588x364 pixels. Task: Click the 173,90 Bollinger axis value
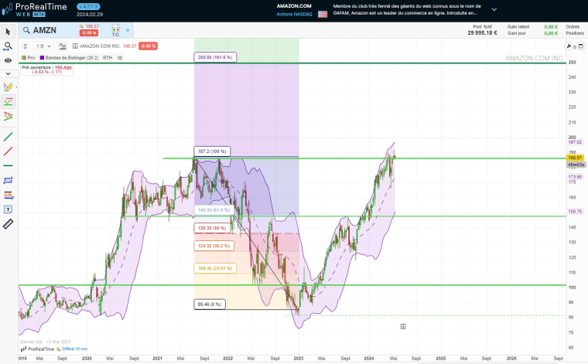click(575, 177)
